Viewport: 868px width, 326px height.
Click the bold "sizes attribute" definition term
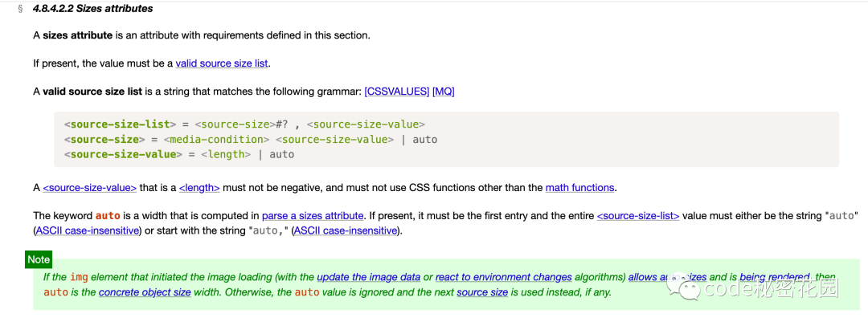point(78,35)
